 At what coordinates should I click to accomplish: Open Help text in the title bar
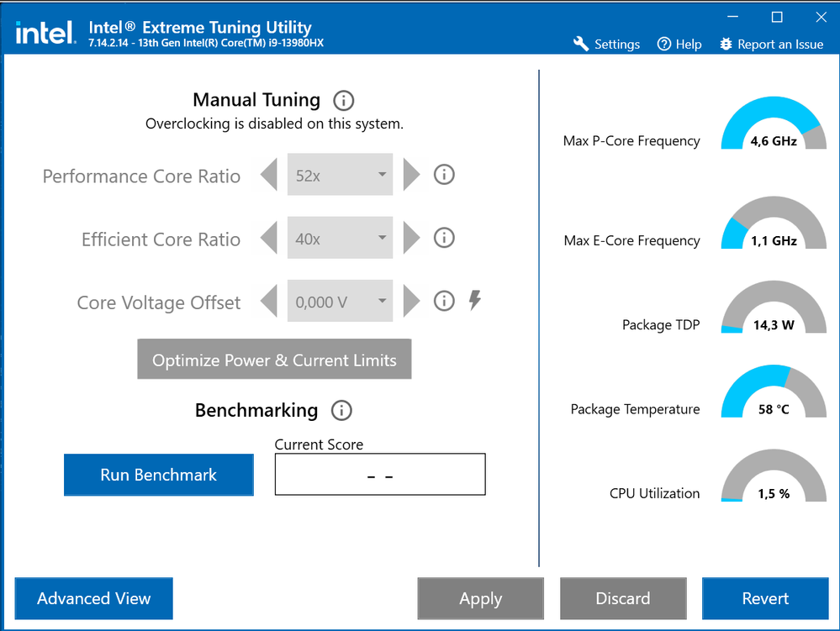click(689, 45)
